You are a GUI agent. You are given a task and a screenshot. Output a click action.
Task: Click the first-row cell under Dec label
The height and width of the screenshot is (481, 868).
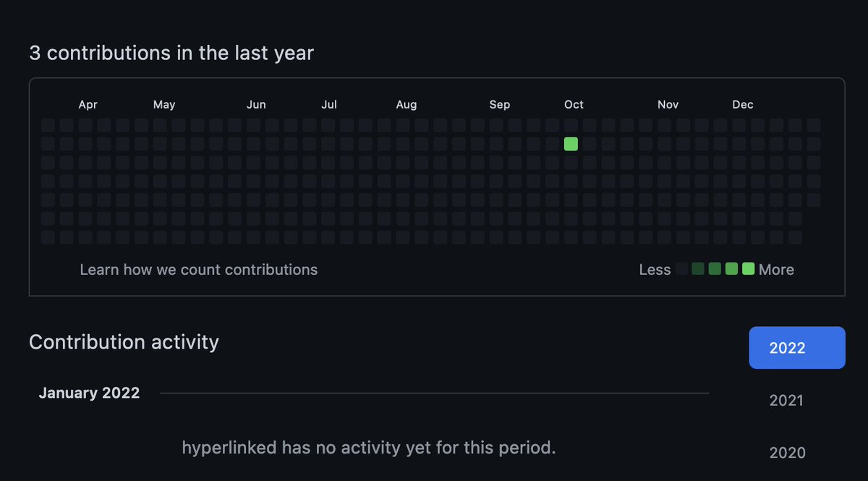click(739, 125)
